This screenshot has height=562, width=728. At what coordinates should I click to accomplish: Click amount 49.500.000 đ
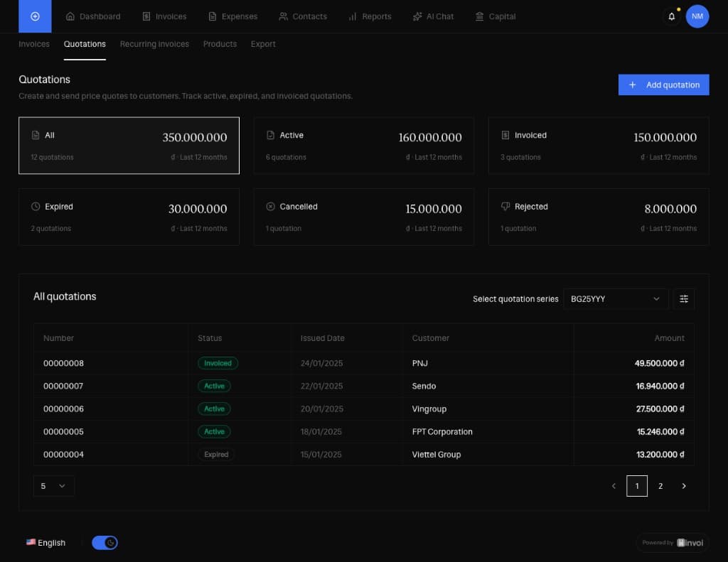(659, 363)
